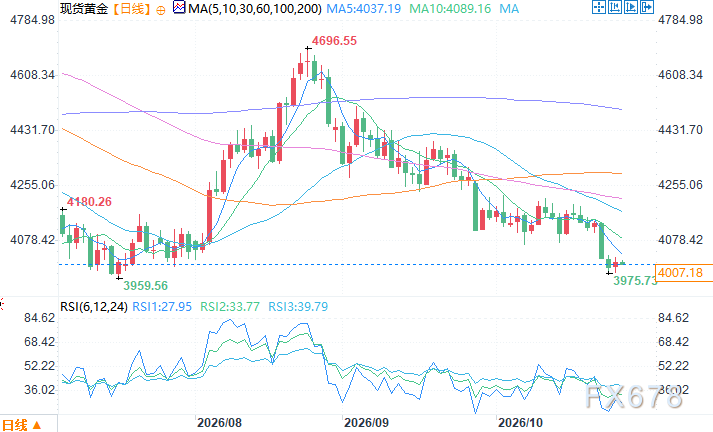Toggle the MA5:4037.19 line label

click(364, 8)
